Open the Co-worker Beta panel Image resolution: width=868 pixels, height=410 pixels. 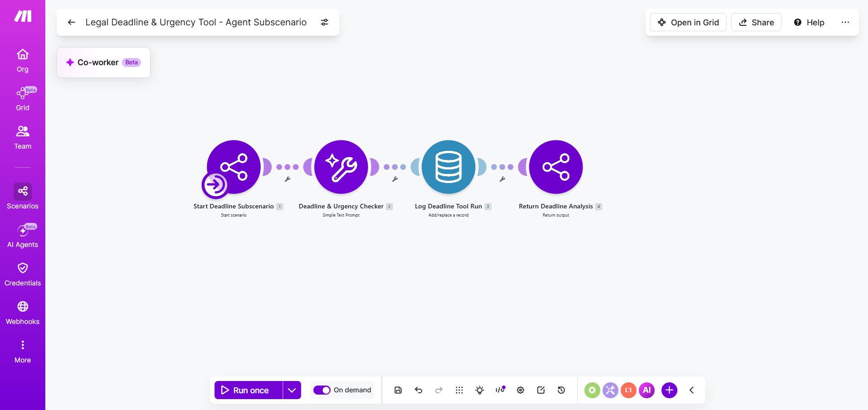pyautogui.click(x=103, y=63)
